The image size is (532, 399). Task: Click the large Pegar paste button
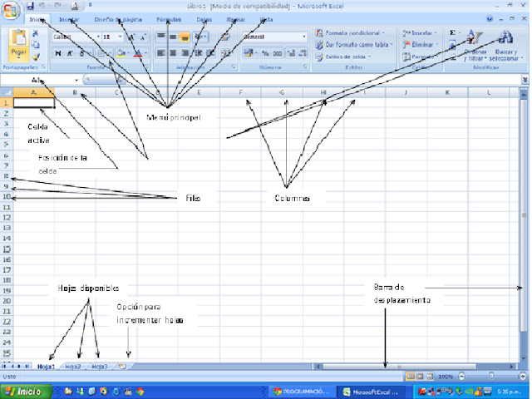19,44
